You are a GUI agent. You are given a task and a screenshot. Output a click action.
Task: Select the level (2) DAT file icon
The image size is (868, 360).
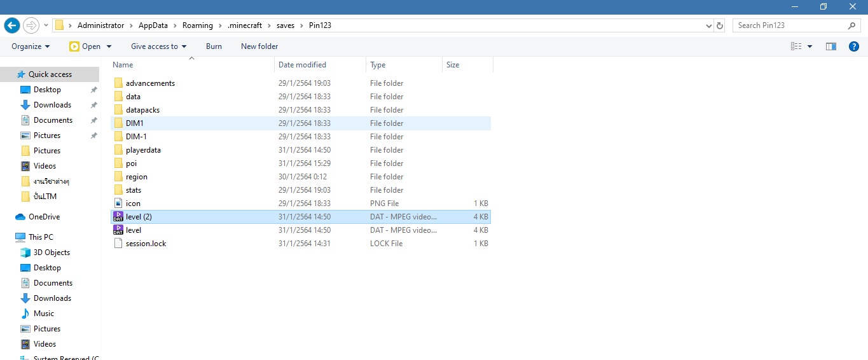coord(118,217)
